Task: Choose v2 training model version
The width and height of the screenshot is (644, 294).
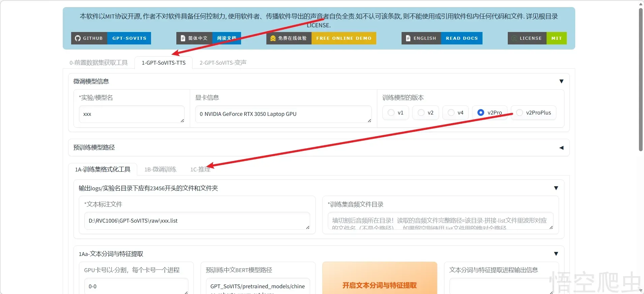Action: click(421, 113)
